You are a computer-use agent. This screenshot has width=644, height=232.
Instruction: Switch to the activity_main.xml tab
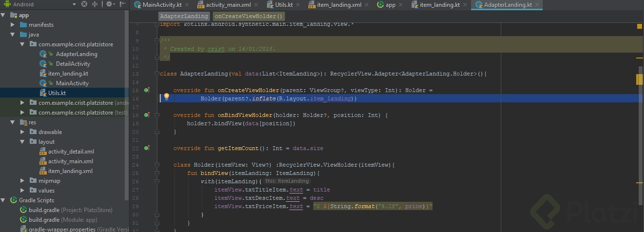tap(227, 5)
